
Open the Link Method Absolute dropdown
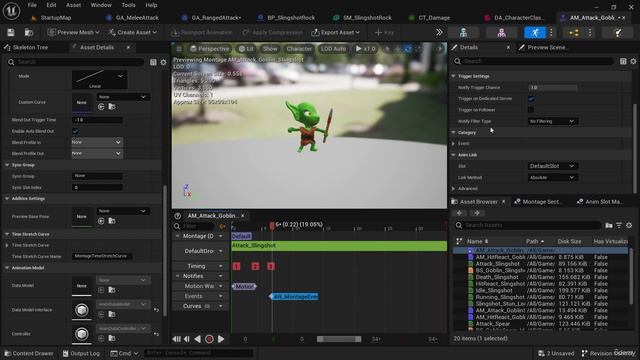coord(552,177)
